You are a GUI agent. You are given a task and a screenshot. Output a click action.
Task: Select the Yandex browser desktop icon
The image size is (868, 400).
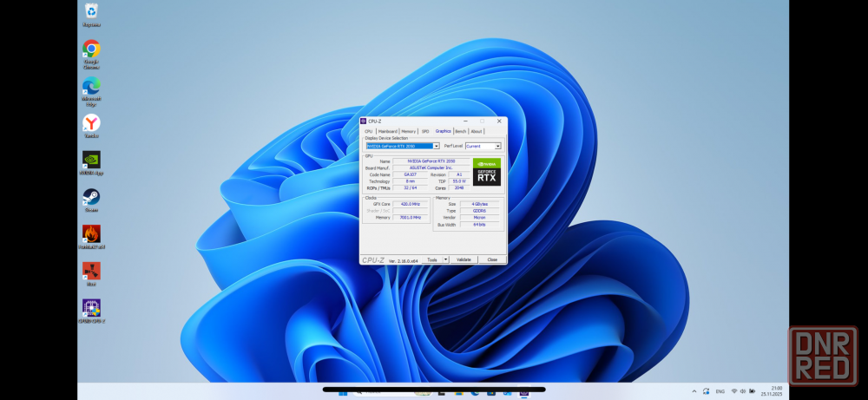[91, 123]
